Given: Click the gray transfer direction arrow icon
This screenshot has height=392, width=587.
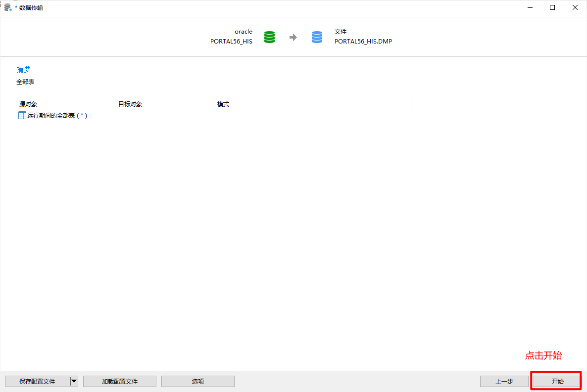Looking at the screenshot, I should pyautogui.click(x=293, y=37).
